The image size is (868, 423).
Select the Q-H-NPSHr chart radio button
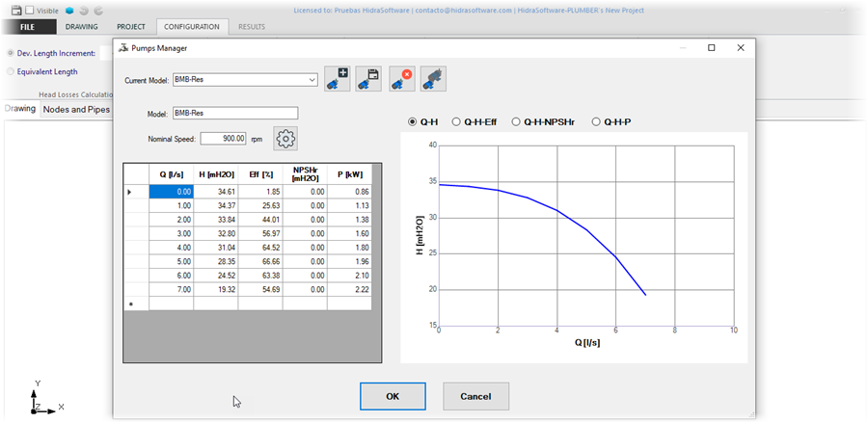(x=516, y=122)
